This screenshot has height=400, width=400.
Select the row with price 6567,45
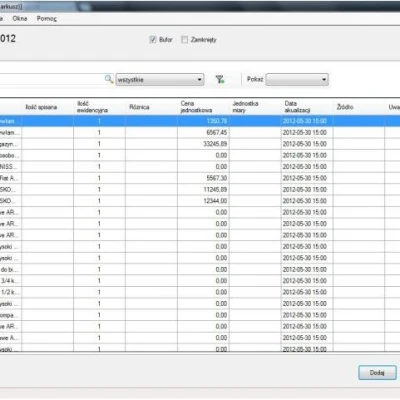tap(200, 133)
